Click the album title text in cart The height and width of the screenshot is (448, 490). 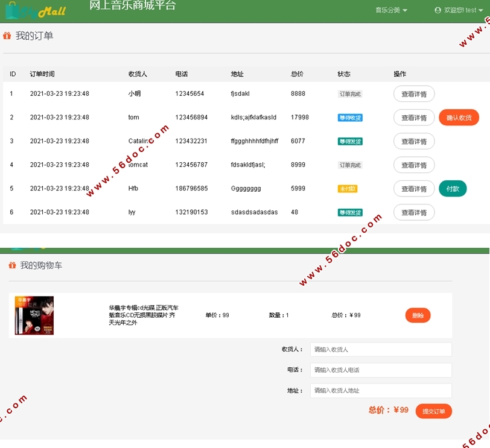(x=143, y=315)
